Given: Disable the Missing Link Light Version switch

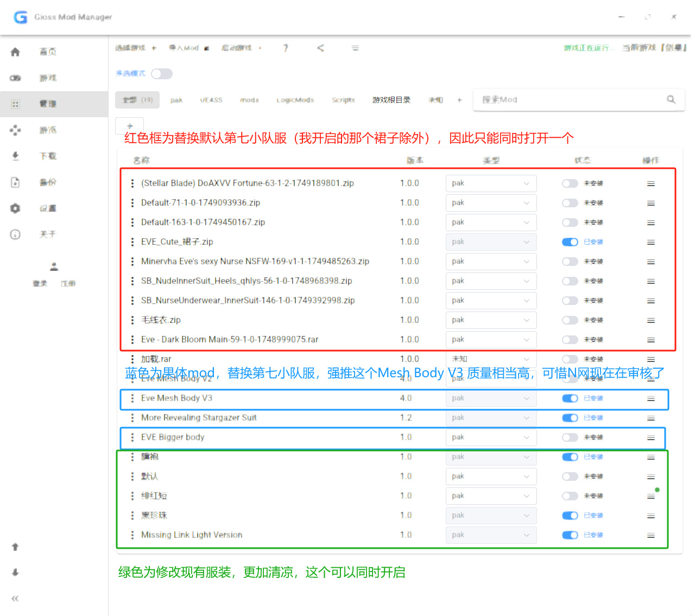Looking at the screenshot, I should tap(570, 535).
